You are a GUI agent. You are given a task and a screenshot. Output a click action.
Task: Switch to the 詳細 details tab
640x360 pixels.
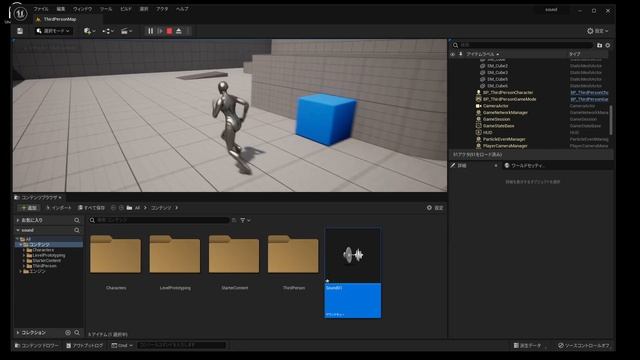(x=462, y=165)
